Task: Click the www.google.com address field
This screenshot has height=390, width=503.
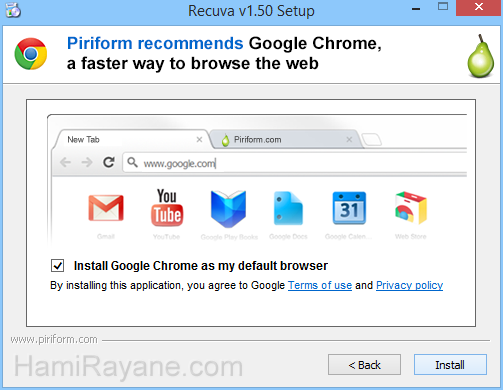Action: point(295,163)
